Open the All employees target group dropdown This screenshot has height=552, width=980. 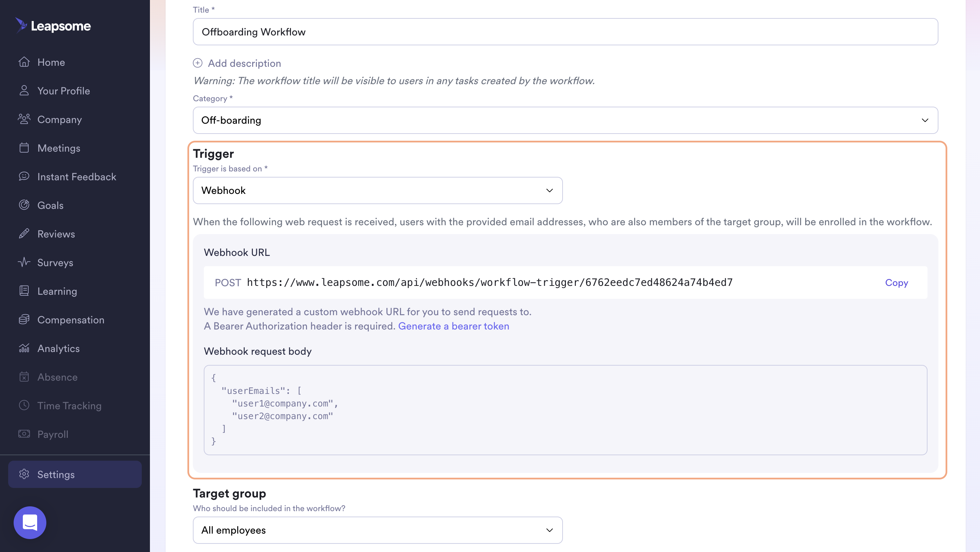pos(378,530)
